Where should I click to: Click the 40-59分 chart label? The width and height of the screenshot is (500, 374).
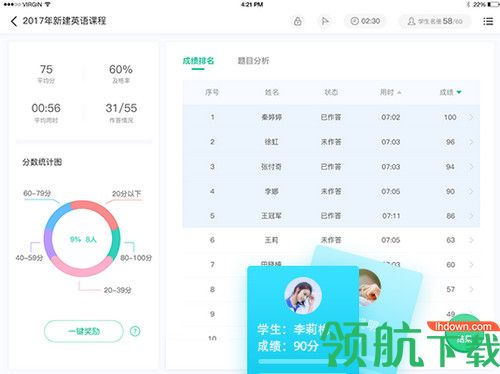click(x=29, y=258)
